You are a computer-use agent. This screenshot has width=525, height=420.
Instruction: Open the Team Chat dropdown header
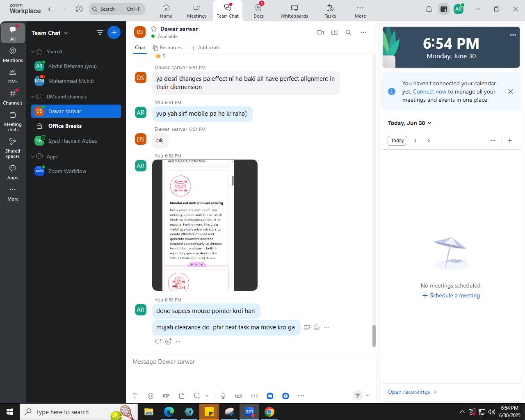(x=50, y=33)
